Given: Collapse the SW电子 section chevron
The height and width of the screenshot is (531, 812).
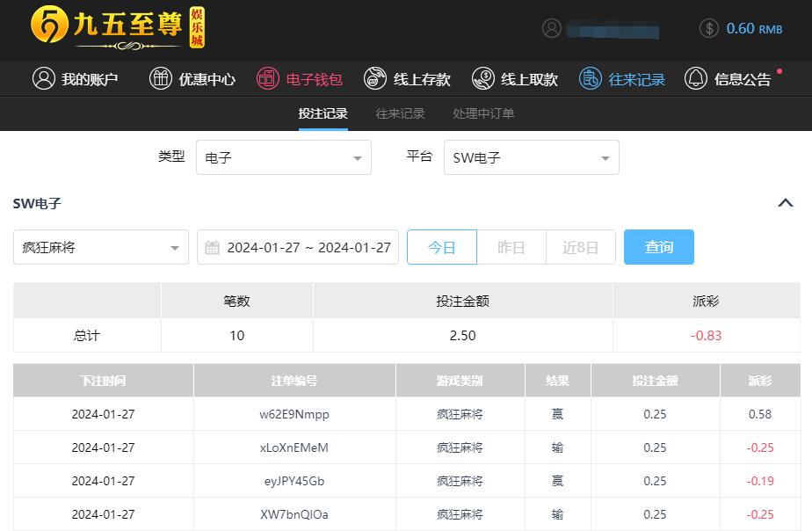Looking at the screenshot, I should click(x=786, y=202).
